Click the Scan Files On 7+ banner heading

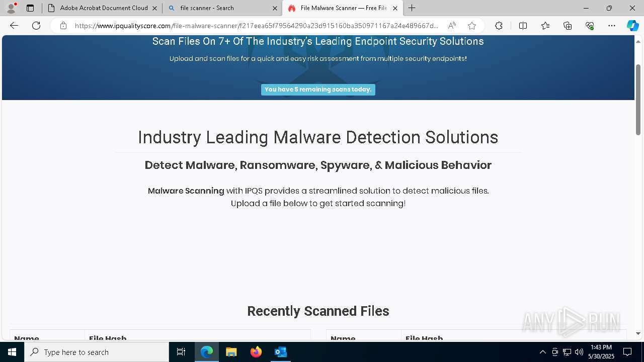318,41
